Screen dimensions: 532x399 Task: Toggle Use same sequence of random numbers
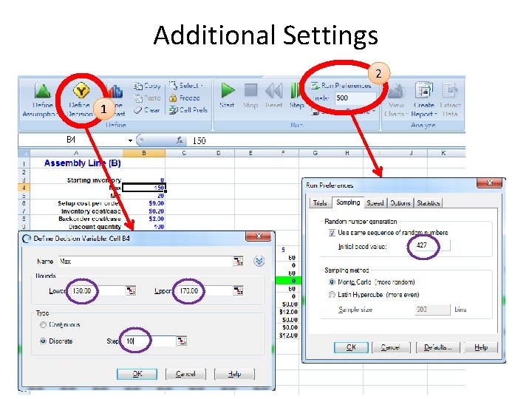(332, 233)
